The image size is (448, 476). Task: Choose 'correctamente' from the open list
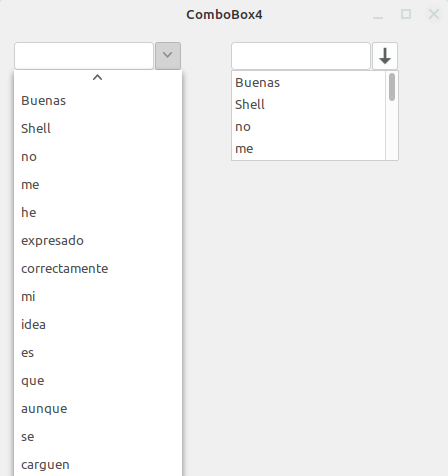98,269
